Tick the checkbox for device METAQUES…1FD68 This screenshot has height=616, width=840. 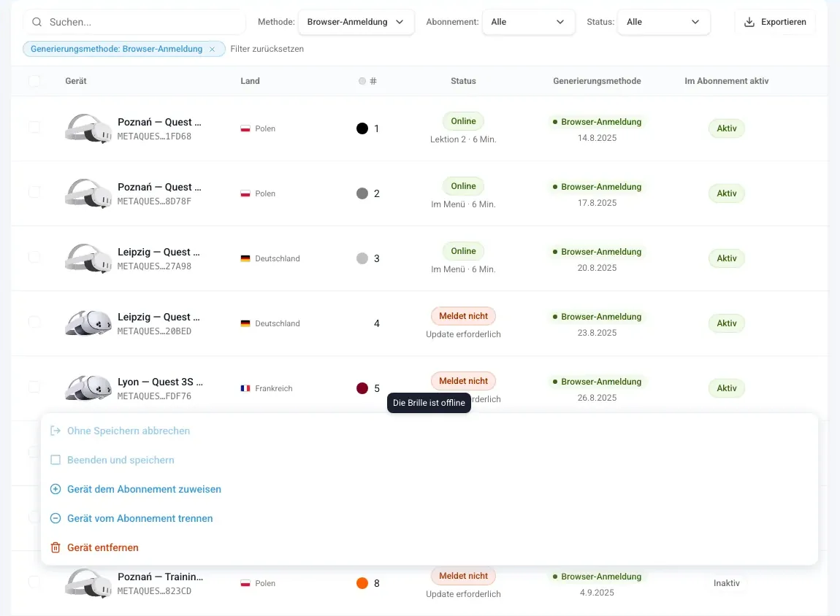34,128
